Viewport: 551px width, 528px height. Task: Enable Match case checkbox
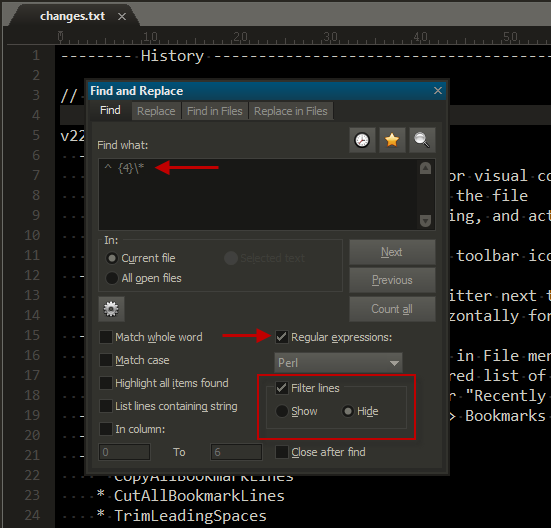(x=106, y=360)
